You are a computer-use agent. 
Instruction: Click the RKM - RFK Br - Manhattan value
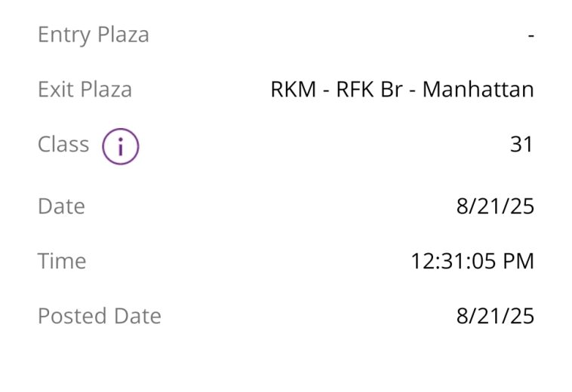[402, 90]
